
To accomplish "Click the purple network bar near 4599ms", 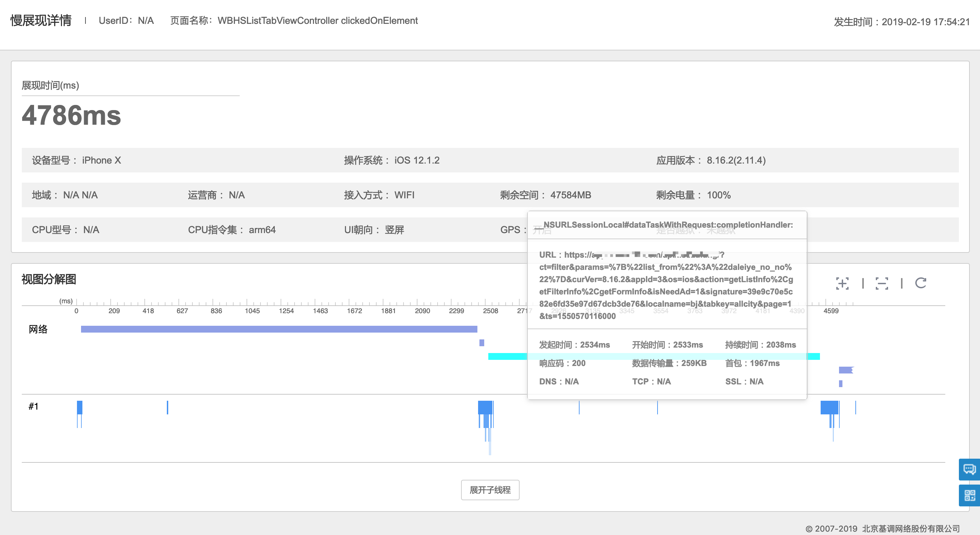I will (x=846, y=370).
